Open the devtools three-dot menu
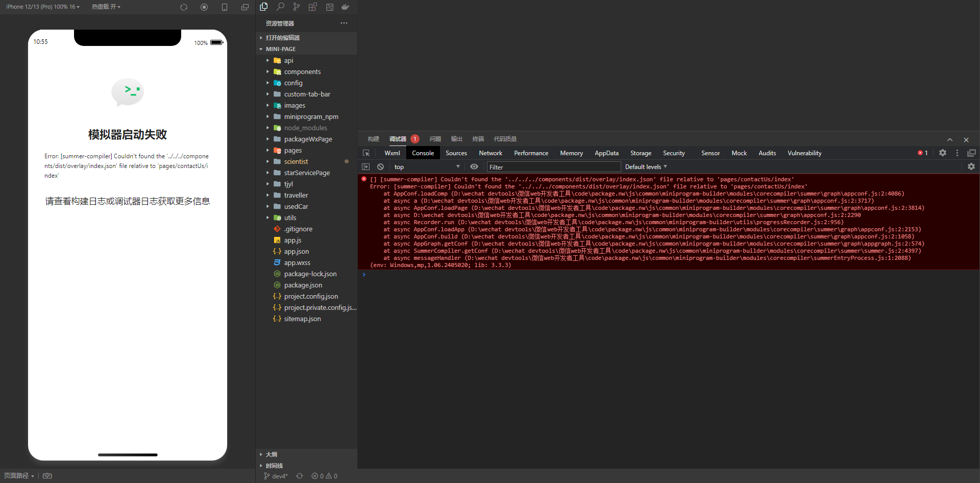 coord(958,153)
